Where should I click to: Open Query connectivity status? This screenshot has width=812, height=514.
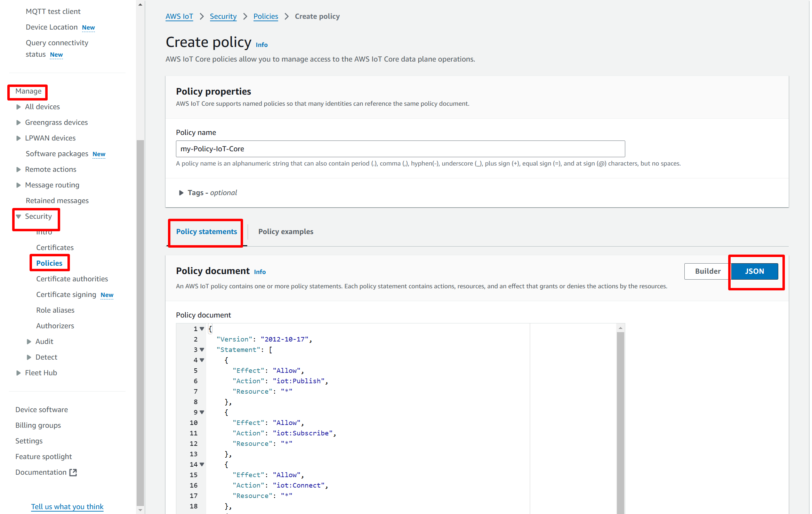point(57,48)
